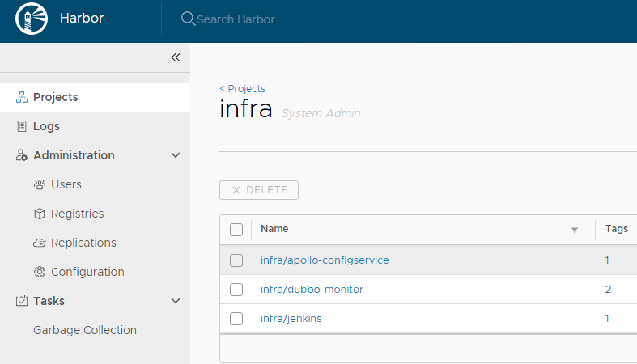This screenshot has width=637, height=364.
Task: Click the Harbor lighthouse logo
Action: click(31, 19)
